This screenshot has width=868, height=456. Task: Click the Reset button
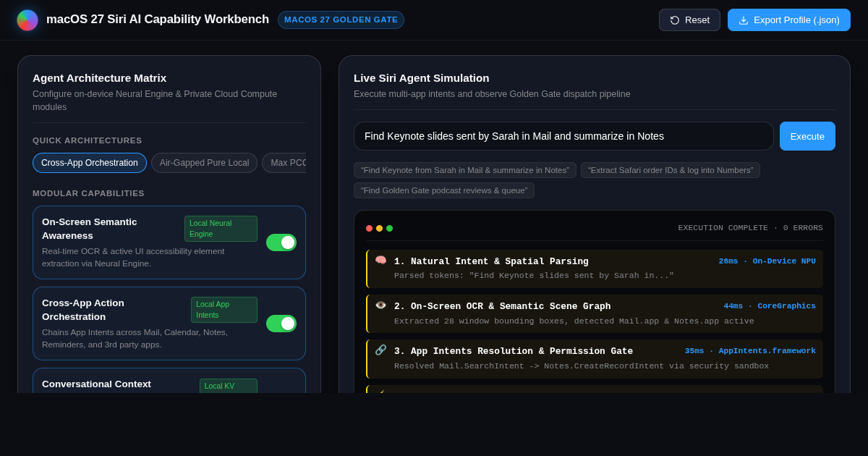tap(689, 20)
